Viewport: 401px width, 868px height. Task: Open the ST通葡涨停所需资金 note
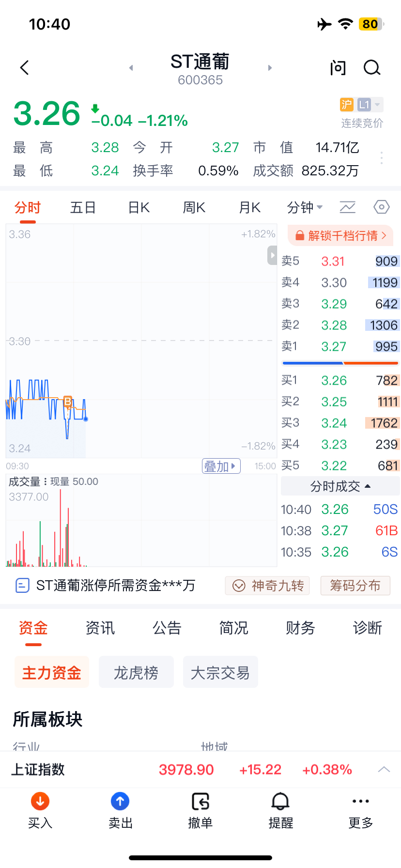click(x=116, y=585)
